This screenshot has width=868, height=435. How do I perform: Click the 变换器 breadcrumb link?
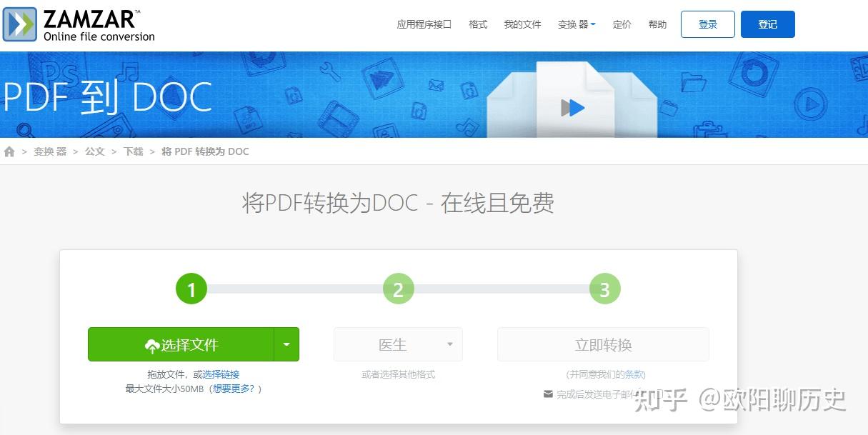pyautogui.click(x=50, y=151)
